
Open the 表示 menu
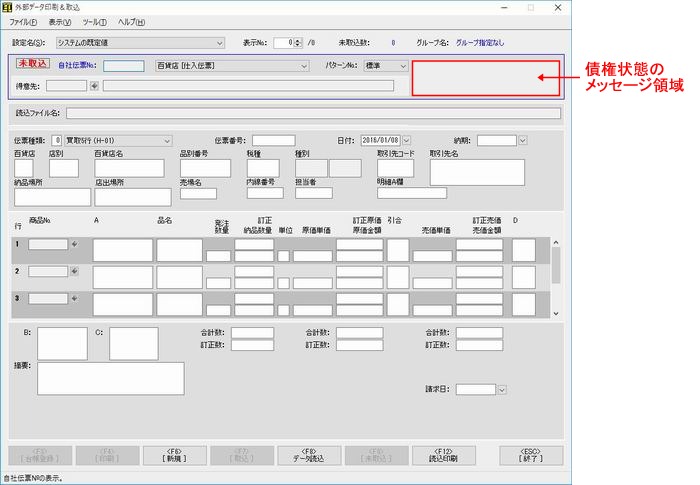(x=60, y=22)
